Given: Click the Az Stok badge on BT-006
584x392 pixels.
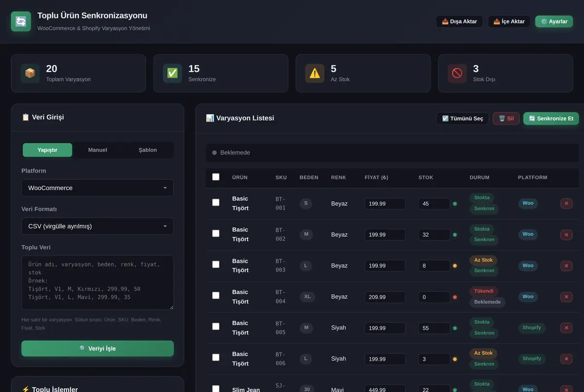Looking at the screenshot, I should 483,353.
